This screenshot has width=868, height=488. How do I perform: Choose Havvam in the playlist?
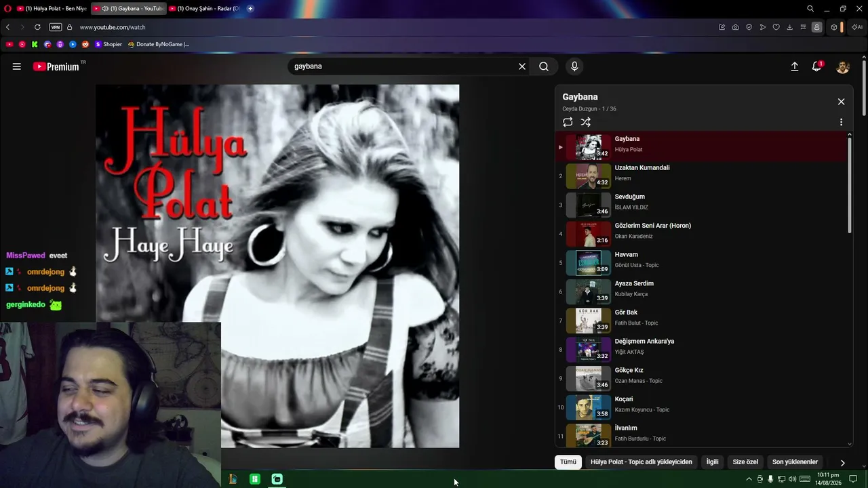pyautogui.click(x=701, y=262)
